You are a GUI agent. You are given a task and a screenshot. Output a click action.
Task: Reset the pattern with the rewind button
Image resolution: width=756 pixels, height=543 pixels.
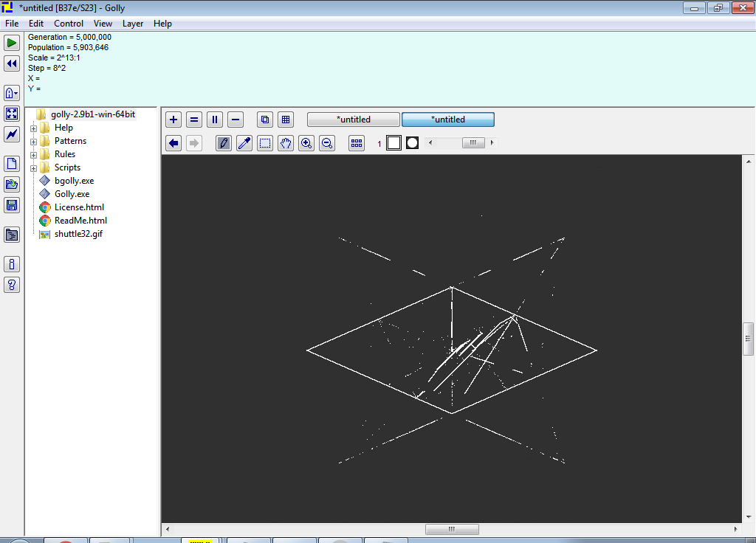click(x=12, y=63)
